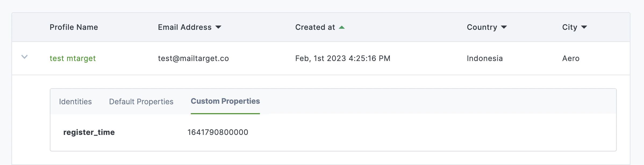Click the Profile Name column header

click(x=74, y=27)
